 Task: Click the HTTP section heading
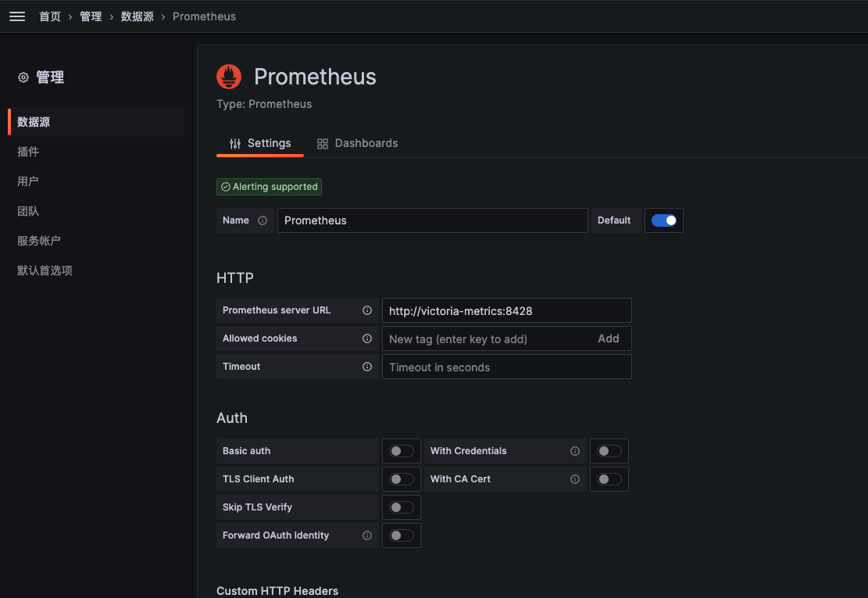tap(234, 278)
